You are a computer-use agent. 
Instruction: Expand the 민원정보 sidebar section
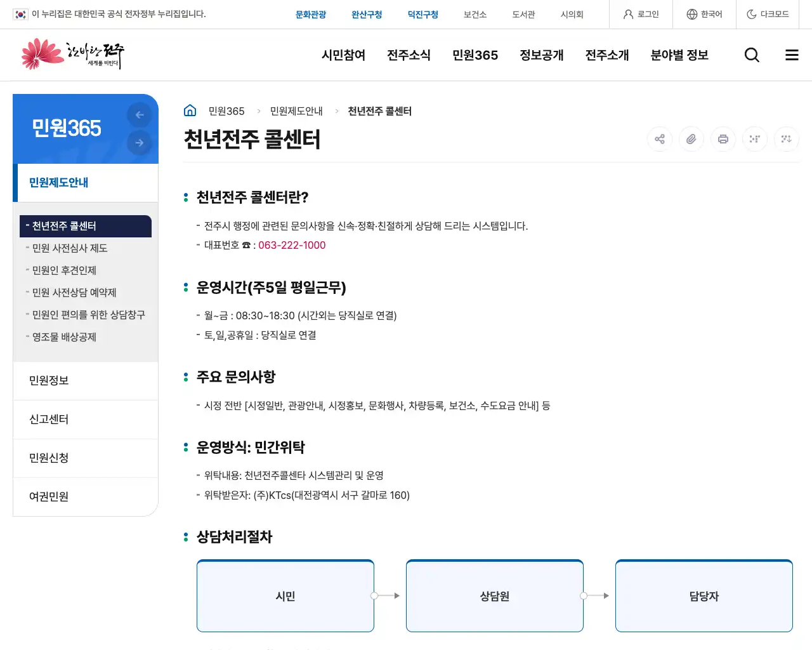tap(86, 381)
